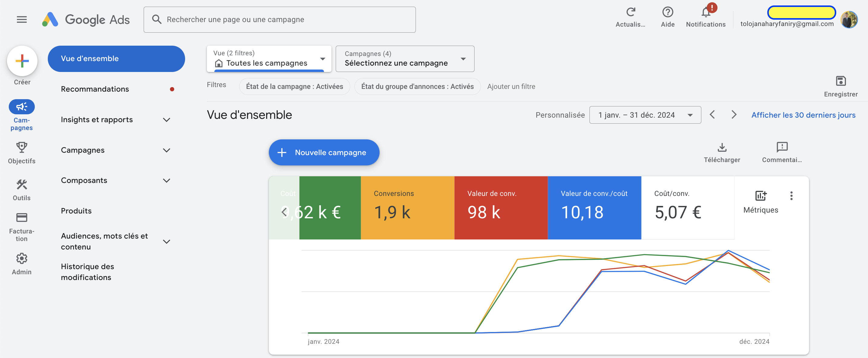Select the red Valeur de conv. scorecard
Image resolution: width=868 pixels, height=358 pixels.
point(500,208)
